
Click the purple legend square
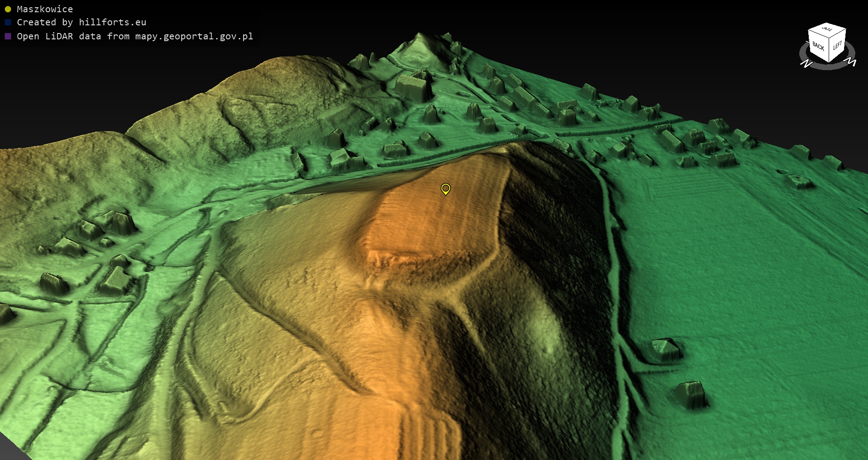tap(8, 36)
